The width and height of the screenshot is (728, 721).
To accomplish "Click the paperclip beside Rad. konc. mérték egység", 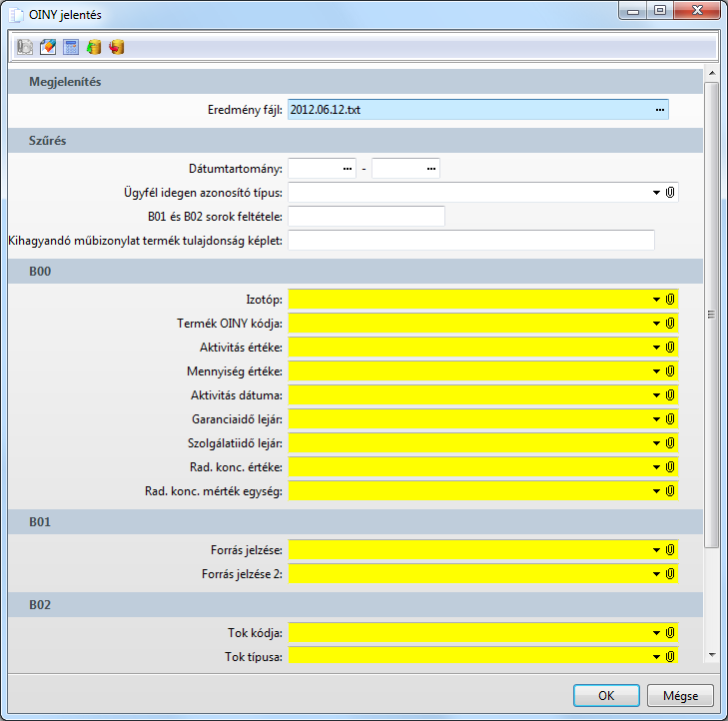I will tap(670, 490).
